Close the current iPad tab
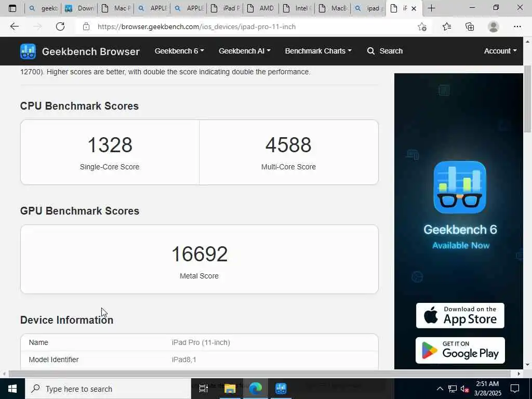This screenshot has width=532, height=399. [x=414, y=8]
